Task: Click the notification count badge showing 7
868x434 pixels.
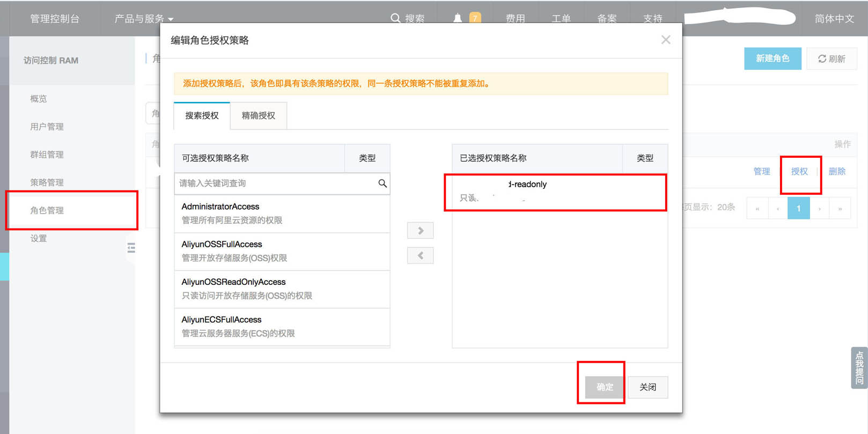Action: (x=475, y=18)
